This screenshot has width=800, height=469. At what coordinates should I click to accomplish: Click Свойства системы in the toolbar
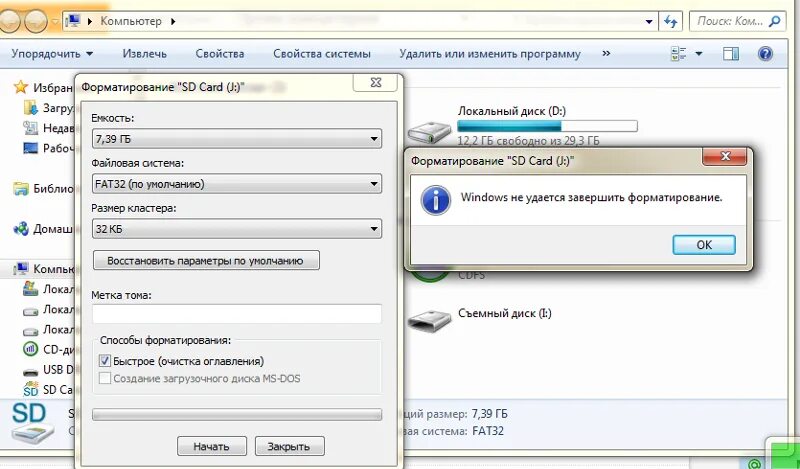[x=322, y=54]
